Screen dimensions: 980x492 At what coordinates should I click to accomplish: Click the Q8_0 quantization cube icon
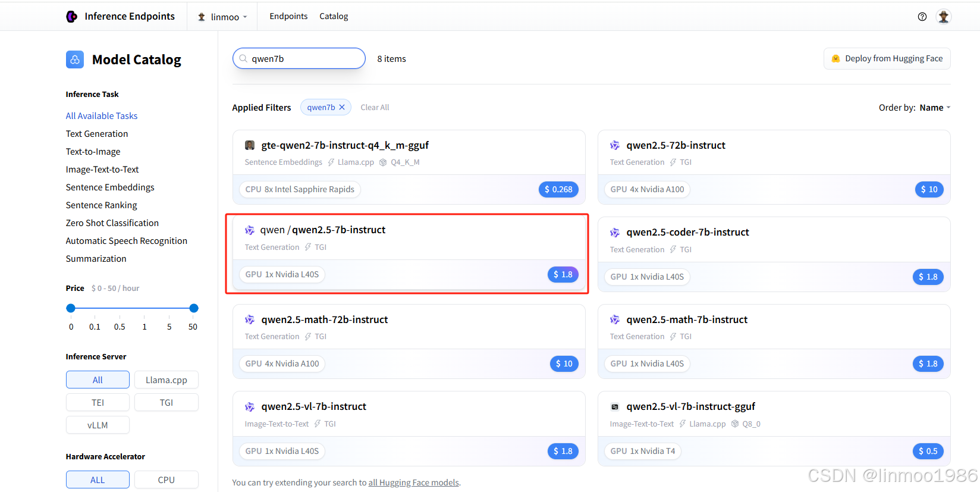click(x=735, y=424)
